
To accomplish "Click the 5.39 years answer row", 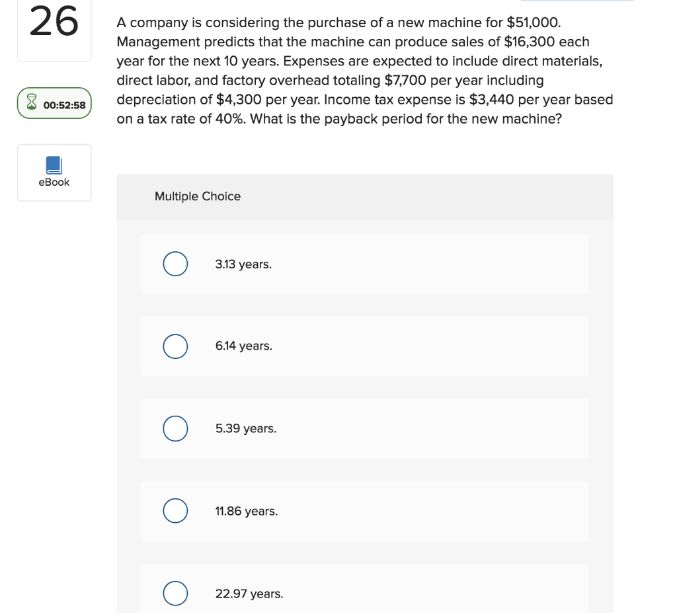I will tap(364, 428).
